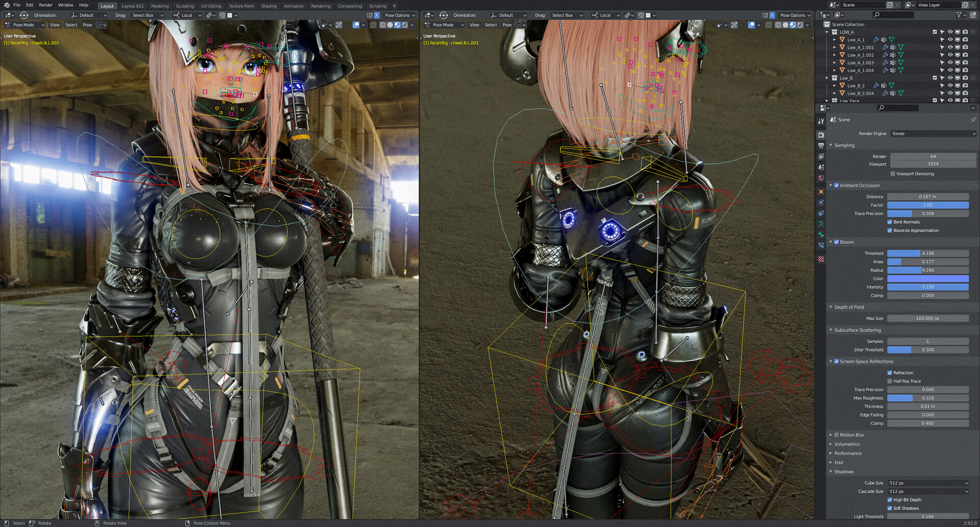Screen dimensions: 980x527
Task: Click modifier wrench icon on Low_A_1 row
Action: 876,39
